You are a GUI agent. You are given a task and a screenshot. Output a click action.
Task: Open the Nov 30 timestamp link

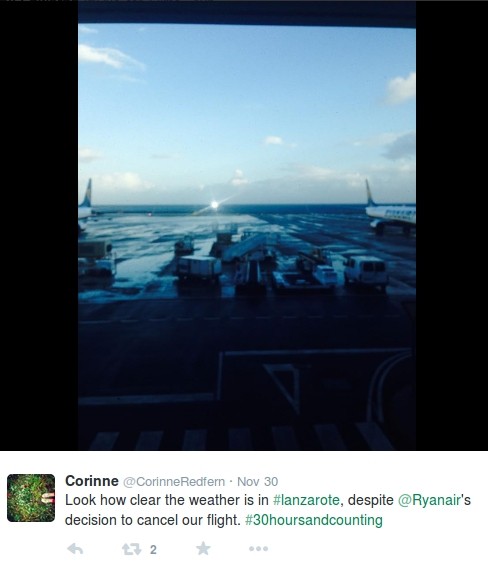[257, 481]
